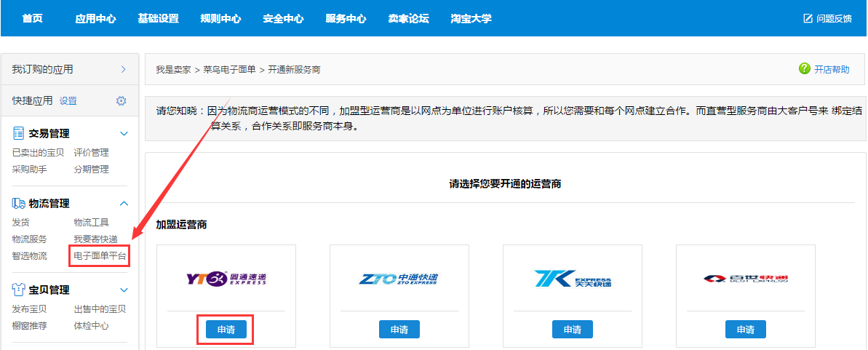Open 发布宝贝 in sidebar
The image size is (868, 350).
(29, 309)
